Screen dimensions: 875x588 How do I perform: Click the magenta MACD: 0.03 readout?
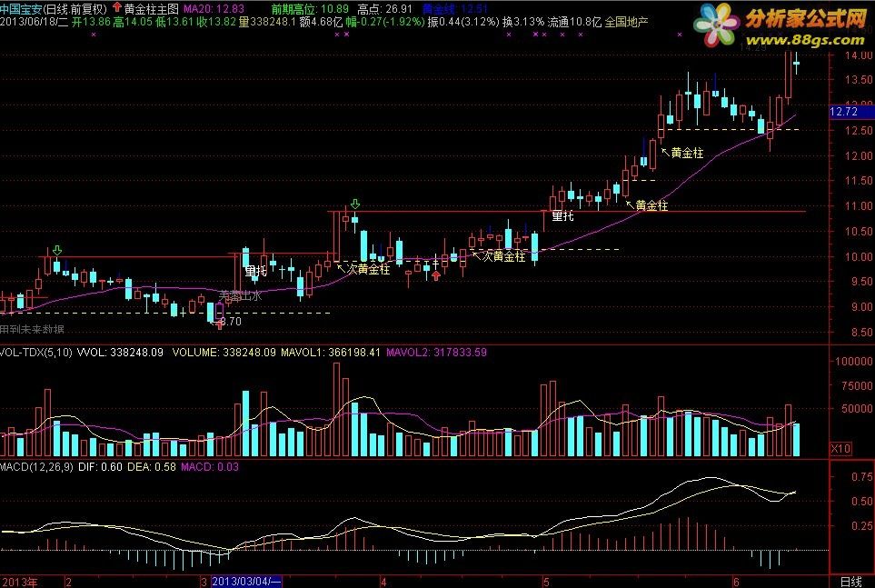click(210, 467)
